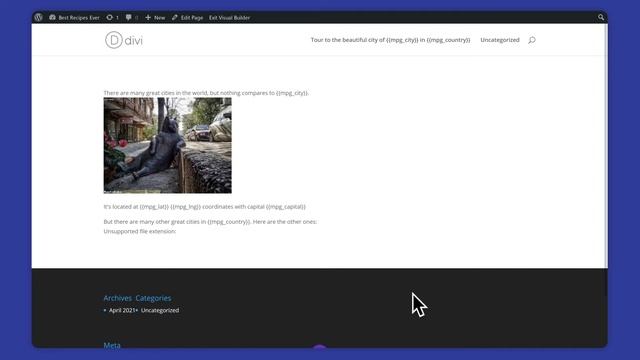
Task: Open the New content menu
Action: (x=155, y=18)
